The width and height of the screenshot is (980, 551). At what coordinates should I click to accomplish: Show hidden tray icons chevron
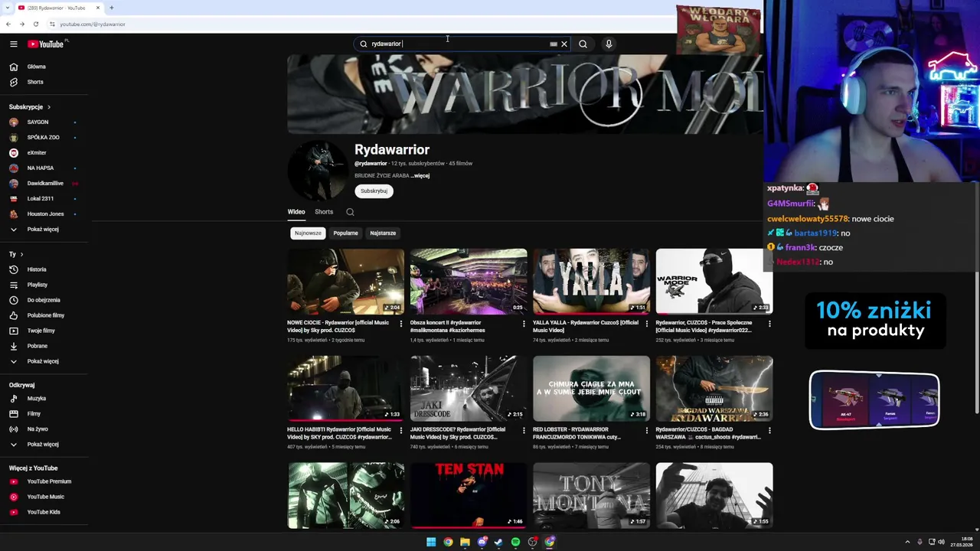point(907,542)
